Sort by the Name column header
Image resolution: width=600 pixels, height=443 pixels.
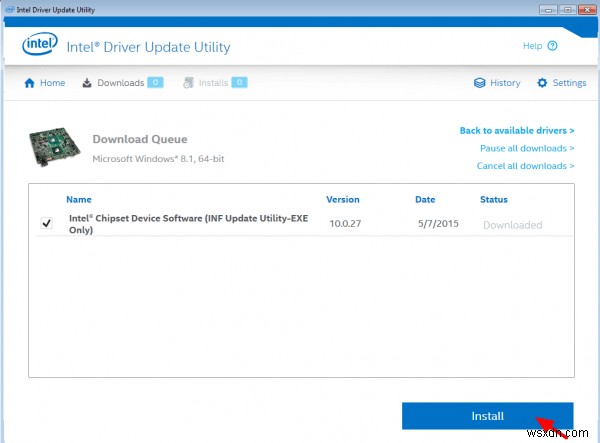coord(79,199)
